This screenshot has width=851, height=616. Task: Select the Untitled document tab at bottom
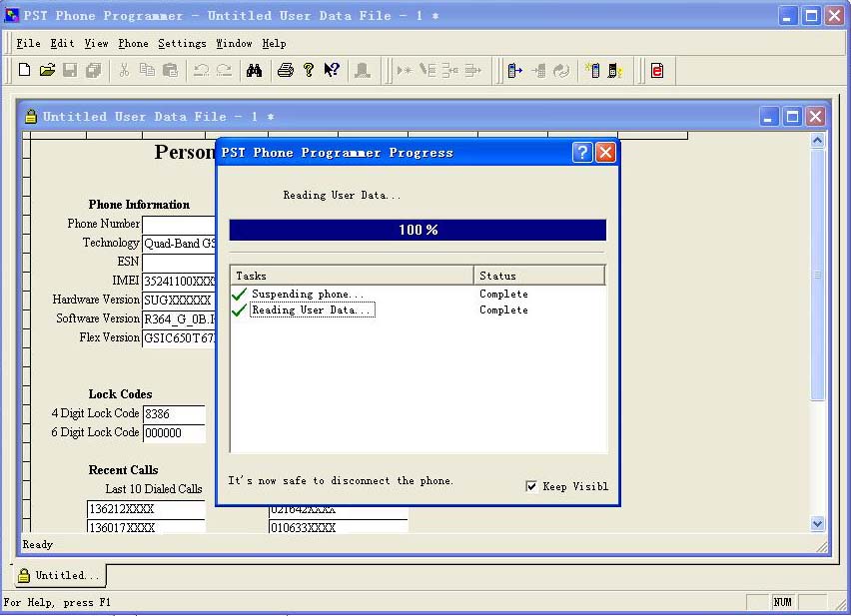(60, 575)
